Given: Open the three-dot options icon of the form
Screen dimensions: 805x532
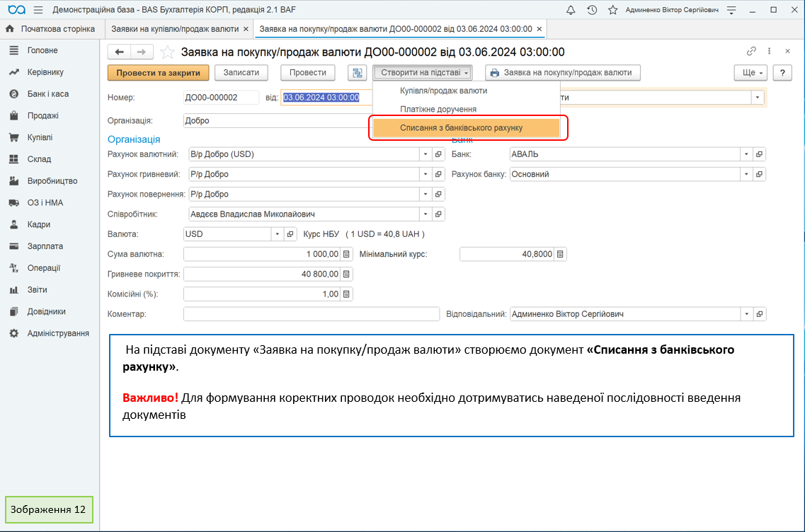Looking at the screenshot, I should coord(769,51).
